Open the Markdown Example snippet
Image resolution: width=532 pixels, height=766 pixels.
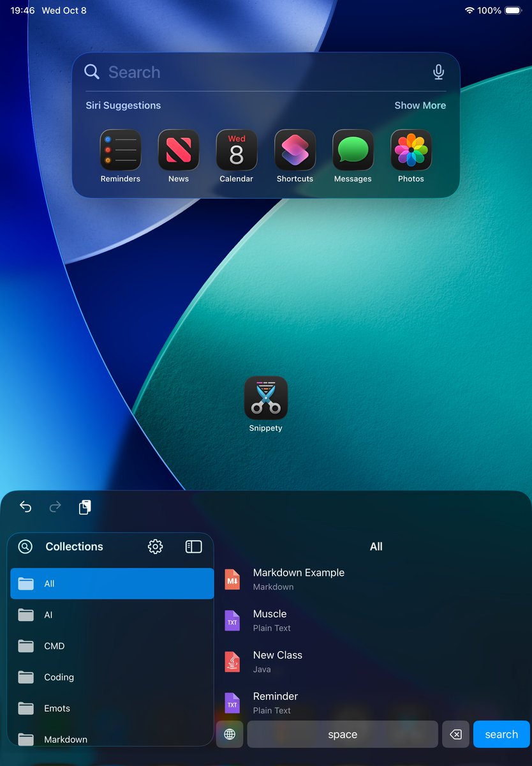click(299, 579)
